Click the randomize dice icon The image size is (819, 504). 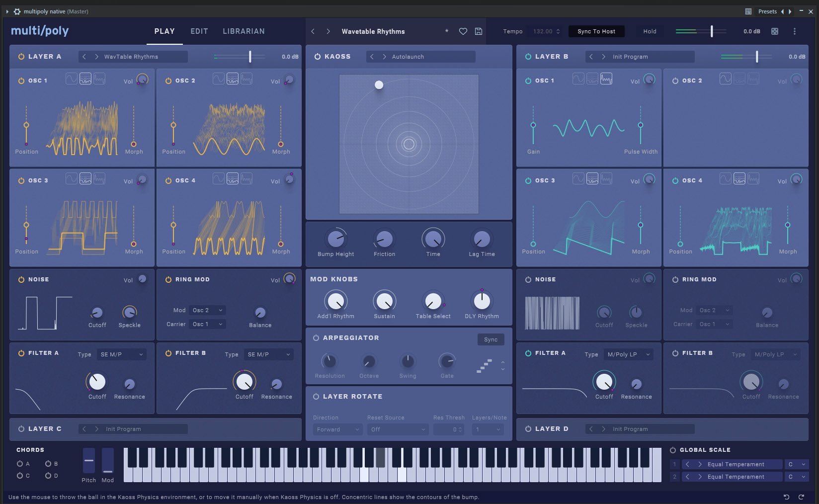(x=775, y=31)
